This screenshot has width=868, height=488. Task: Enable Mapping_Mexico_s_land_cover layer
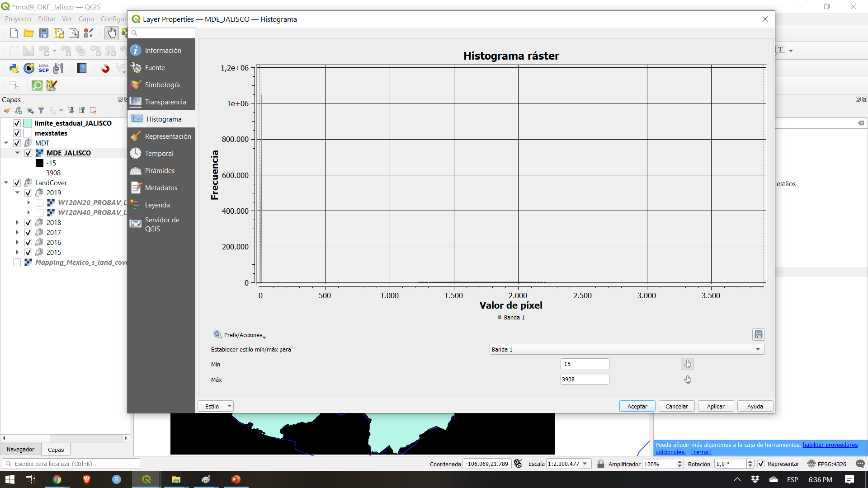pos(17,263)
